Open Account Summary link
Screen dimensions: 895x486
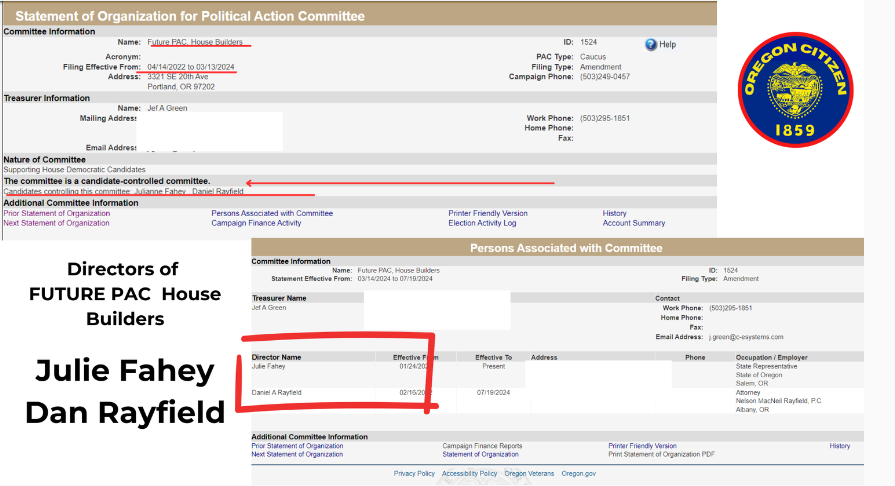click(x=634, y=223)
